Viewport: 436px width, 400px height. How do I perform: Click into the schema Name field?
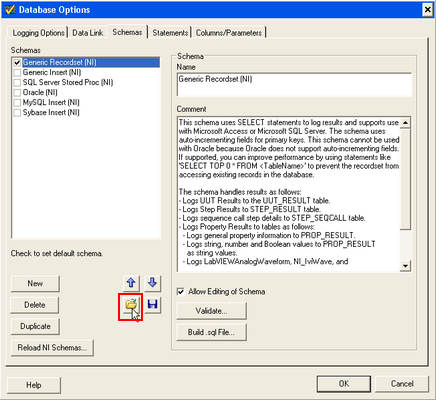(294, 85)
